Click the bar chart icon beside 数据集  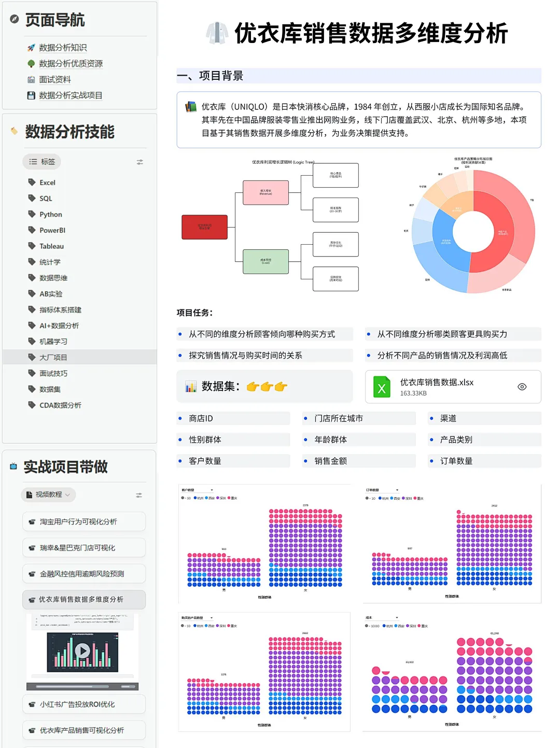tap(191, 387)
